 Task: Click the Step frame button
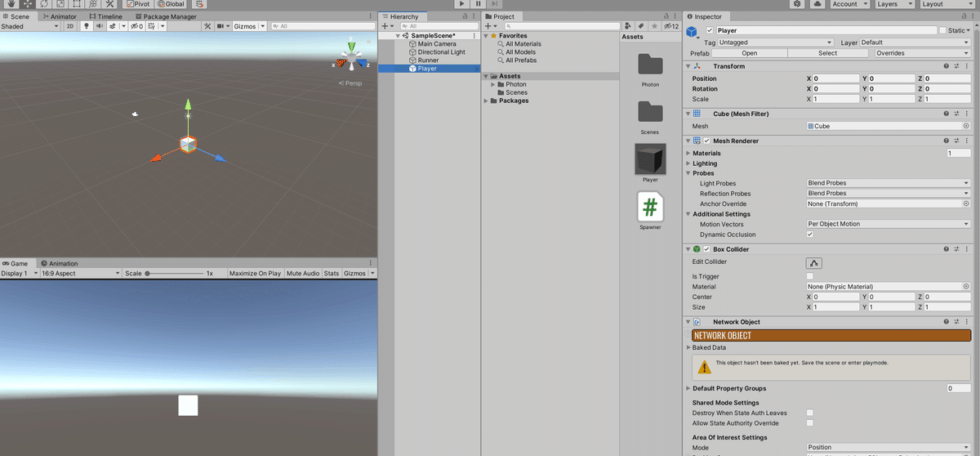(496, 4)
